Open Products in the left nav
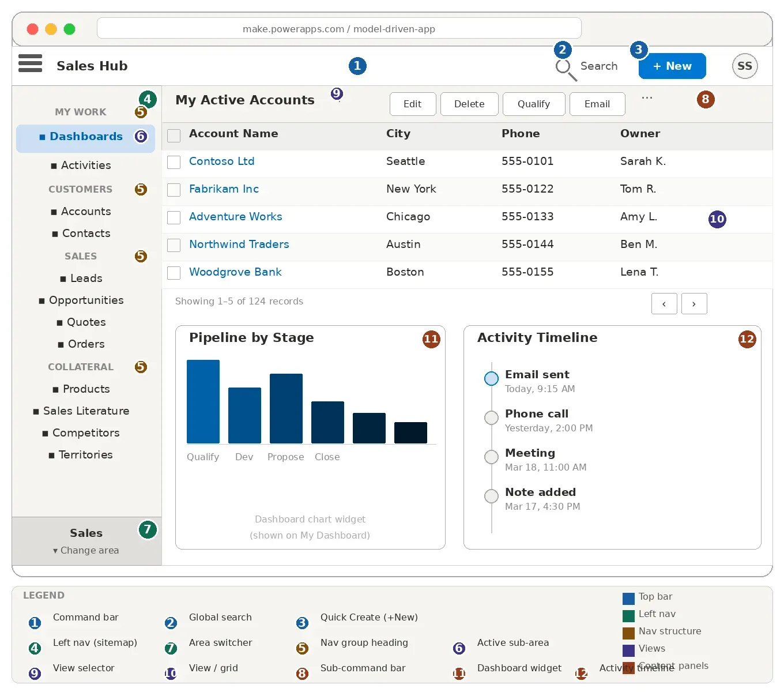Viewport: 784px width, 692px height. click(81, 389)
